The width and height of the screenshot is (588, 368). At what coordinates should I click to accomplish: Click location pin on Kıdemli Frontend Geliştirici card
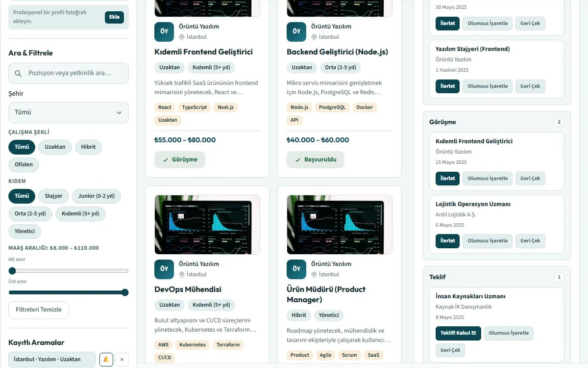(x=182, y=37)
